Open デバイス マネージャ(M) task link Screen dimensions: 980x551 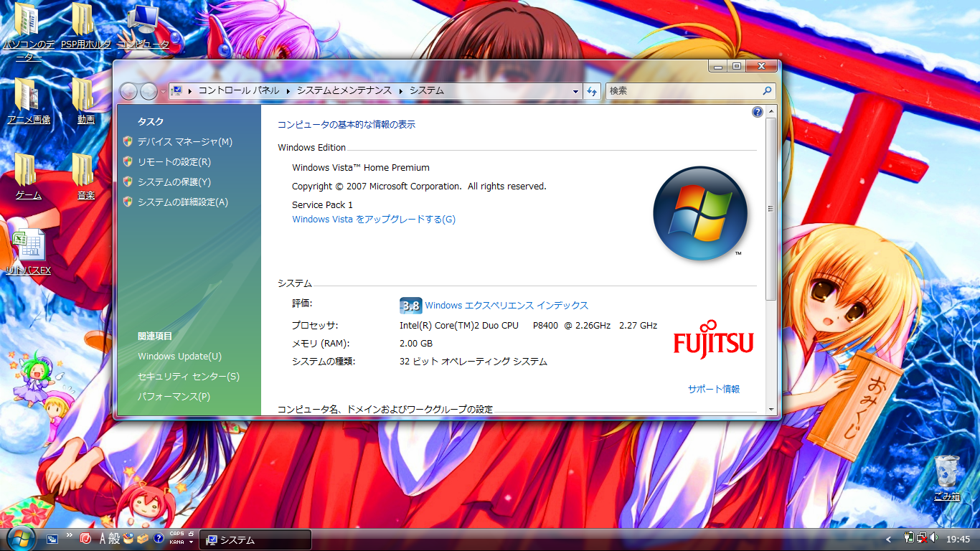click(x=185, y=142)
